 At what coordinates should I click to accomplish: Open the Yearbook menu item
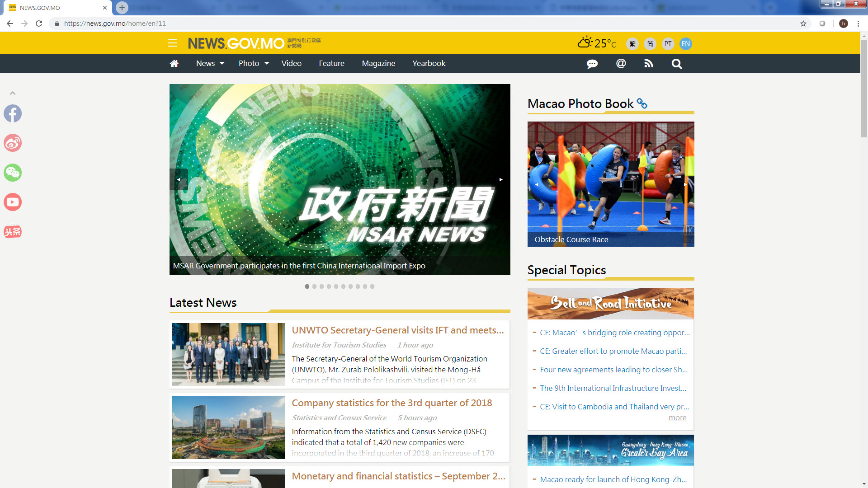pos(429,64)
